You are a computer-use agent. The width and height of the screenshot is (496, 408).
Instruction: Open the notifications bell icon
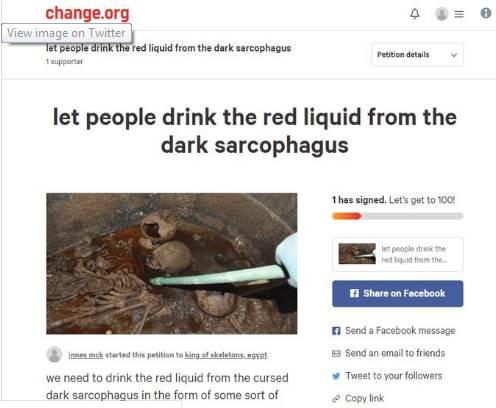pyautogui.click(x=415, y=14)
